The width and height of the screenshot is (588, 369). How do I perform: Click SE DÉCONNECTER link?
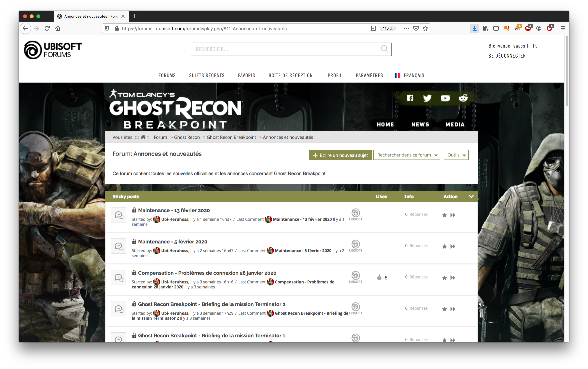507,56
